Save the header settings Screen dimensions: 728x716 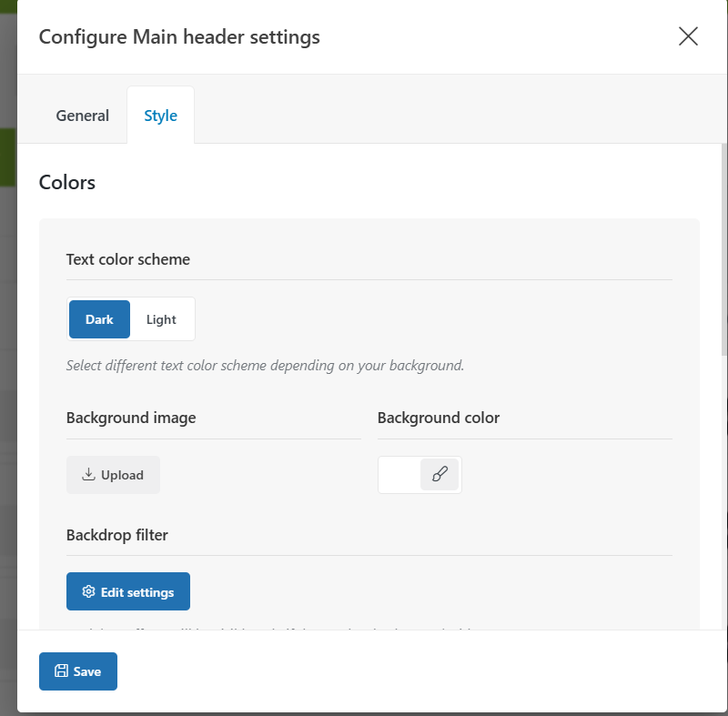(x=78, y=671)
